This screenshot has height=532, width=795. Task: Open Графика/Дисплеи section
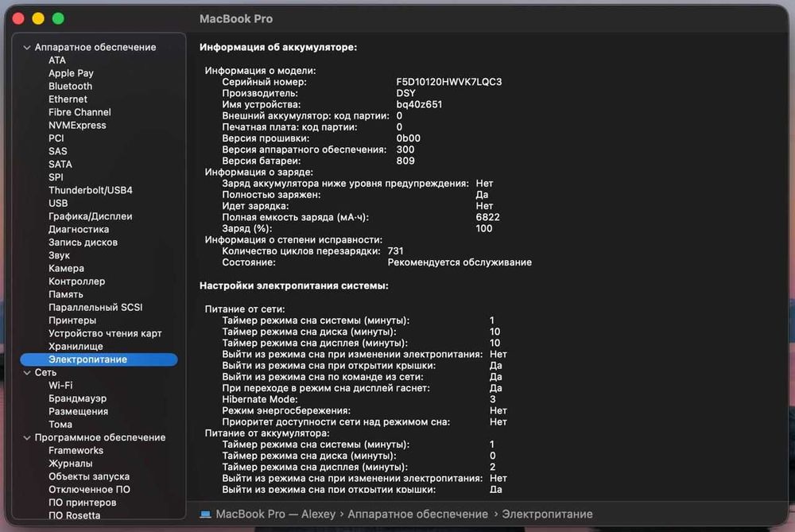[91, 216]
